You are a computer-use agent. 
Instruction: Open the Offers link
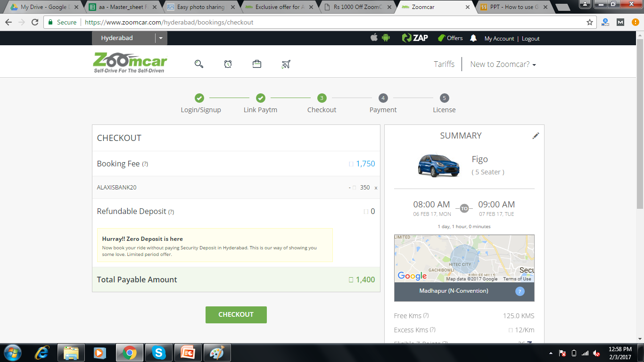(x=450, y=38)
